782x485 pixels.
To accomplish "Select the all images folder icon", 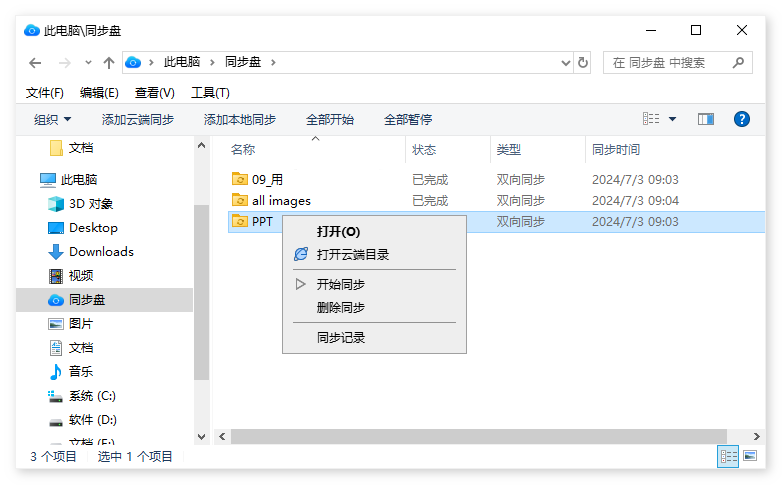I will click(x=240, y=200).
